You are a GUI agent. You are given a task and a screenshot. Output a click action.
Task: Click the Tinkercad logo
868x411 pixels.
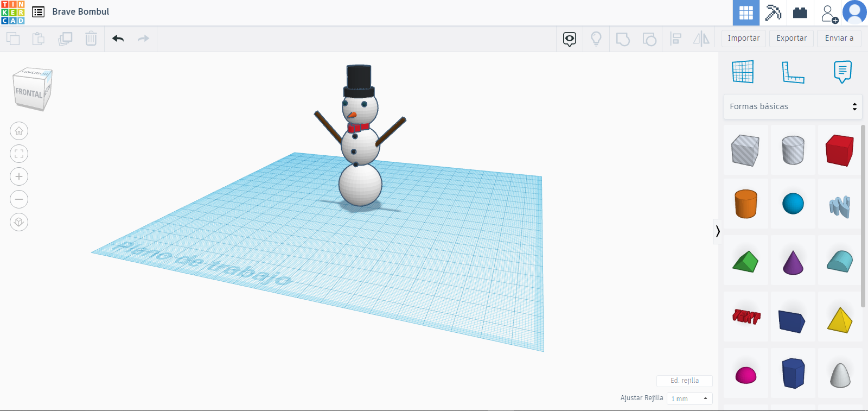tap(13, 12)
